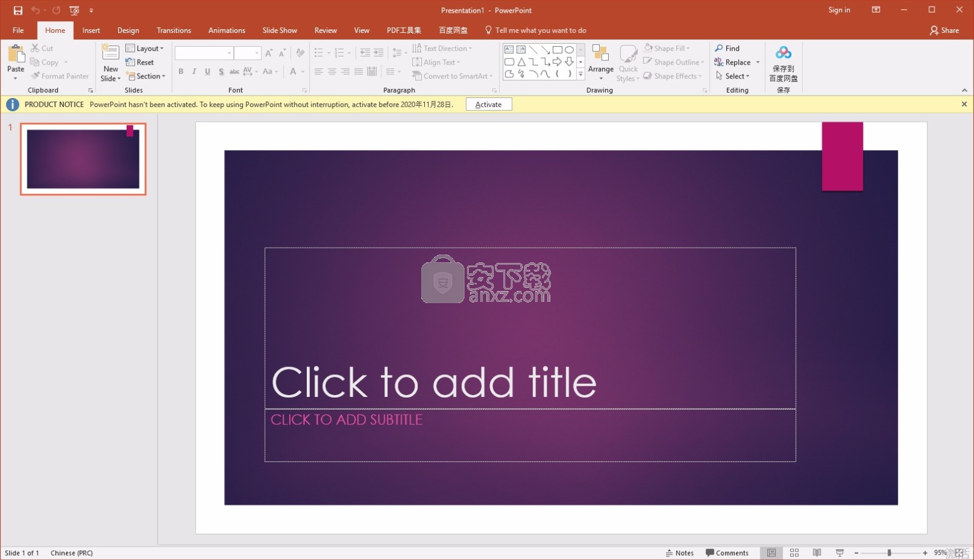The height and width of the screenshot is (560, 974).
Task: Select slide 1 thumbnail
Action: (x=83, y=159)
